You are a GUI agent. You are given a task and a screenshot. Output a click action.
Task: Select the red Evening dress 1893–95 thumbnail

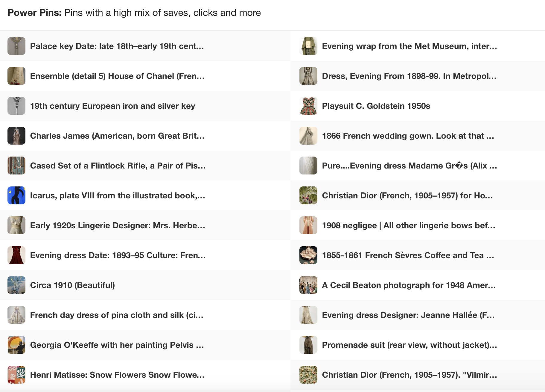click(16, 255)
